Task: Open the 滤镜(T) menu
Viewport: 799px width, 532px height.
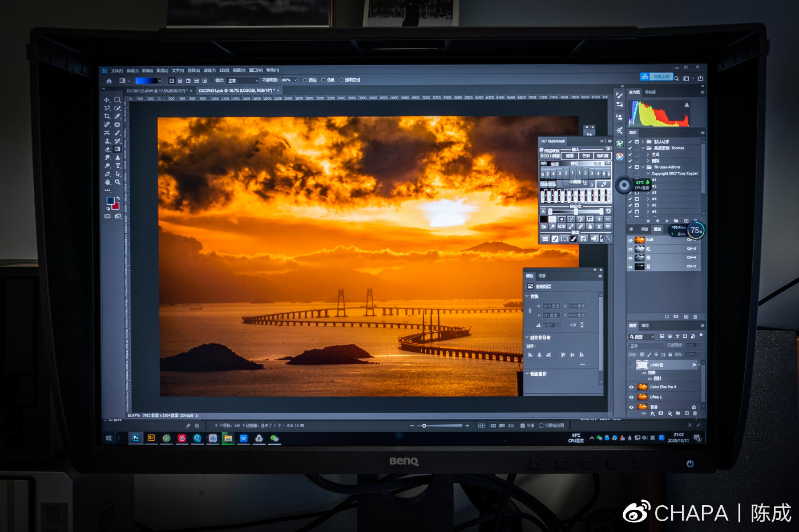Action: pos(209,71)
